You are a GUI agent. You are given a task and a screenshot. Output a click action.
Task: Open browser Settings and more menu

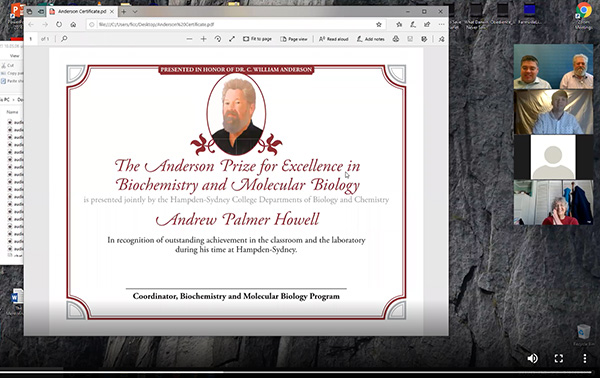point(442,24)
